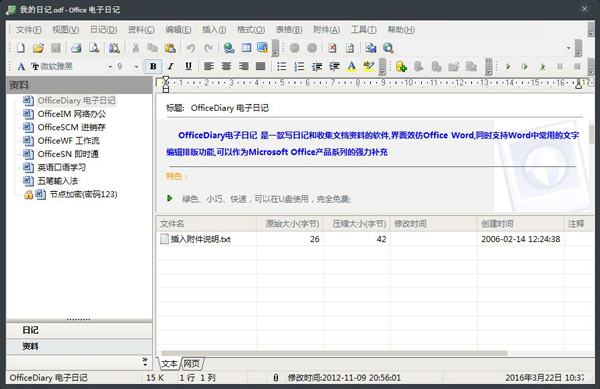Image resolution: width=600 pixels, height=389 pixels.
Task: Pick font color with the A swatch
Action: point(352,67)
